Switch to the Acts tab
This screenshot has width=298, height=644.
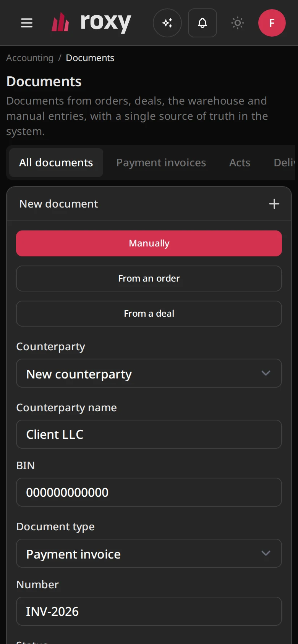pyautogui.click(x=240, y=163)
